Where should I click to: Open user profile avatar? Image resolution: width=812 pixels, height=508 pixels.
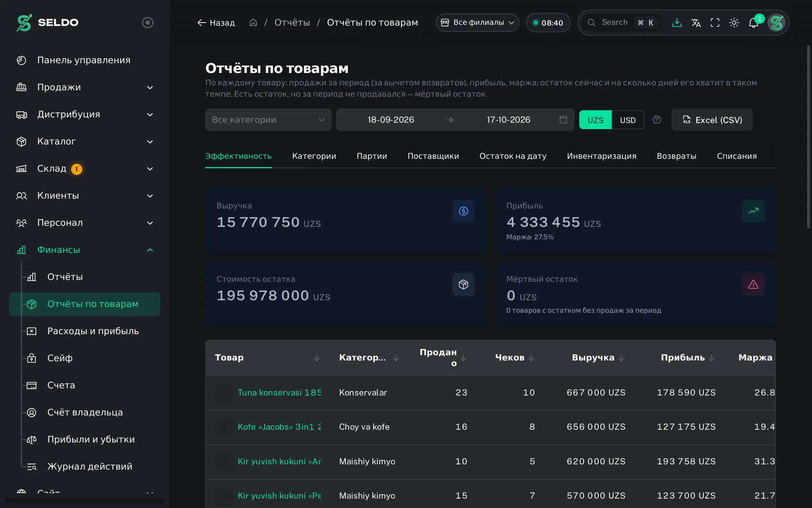pyautogui.click(x=776, y=23)
